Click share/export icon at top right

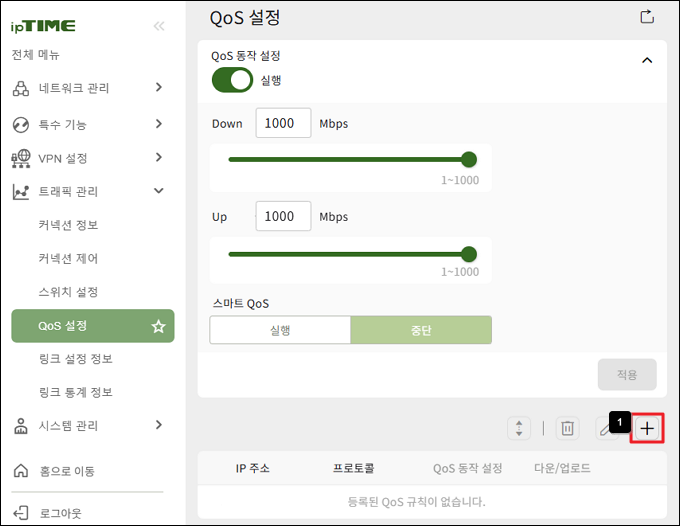pyautogui.click(x=647, y=17)
